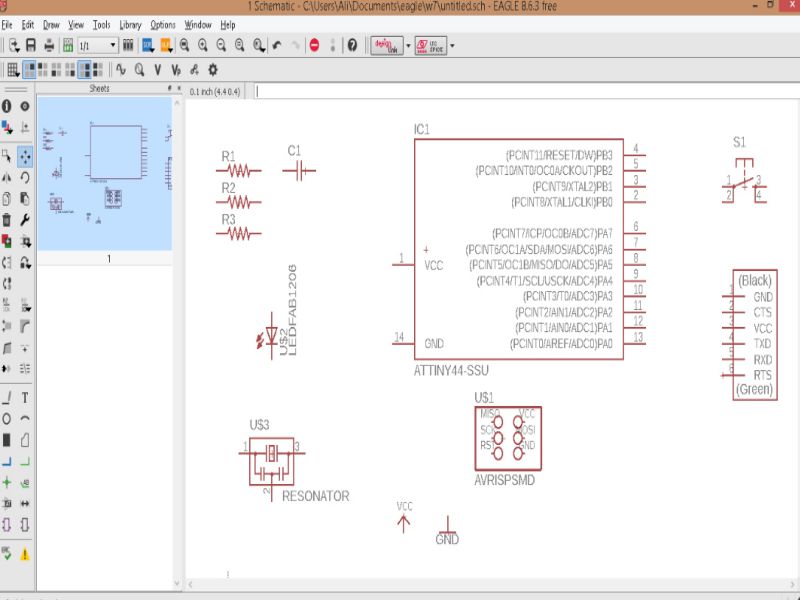The width and height of the screenshot is (800, 600).
Task: Open the Options menu
Action: coord(163,24)
